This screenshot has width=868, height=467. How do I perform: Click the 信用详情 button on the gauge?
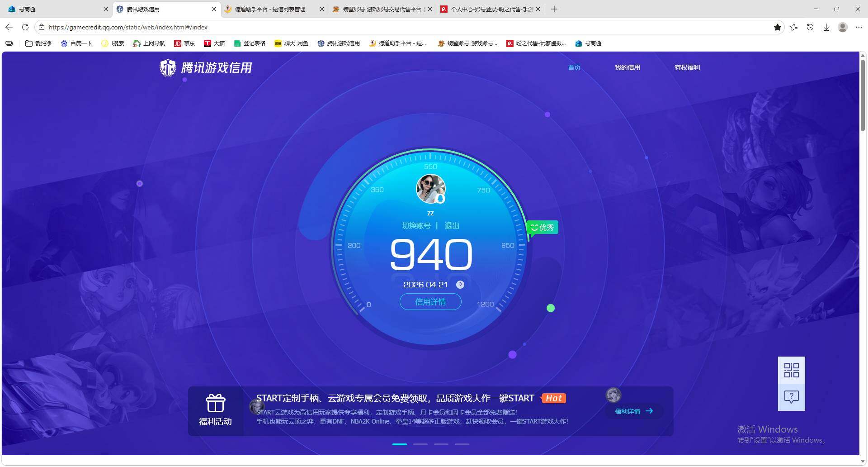[430, 301]
